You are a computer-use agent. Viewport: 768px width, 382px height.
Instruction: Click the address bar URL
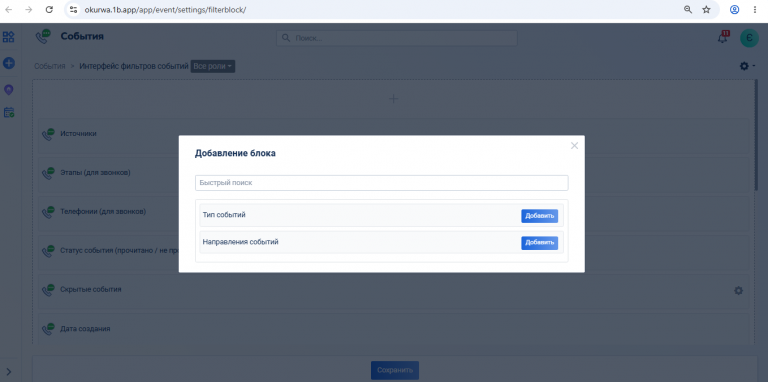click(x=165, y=9)
